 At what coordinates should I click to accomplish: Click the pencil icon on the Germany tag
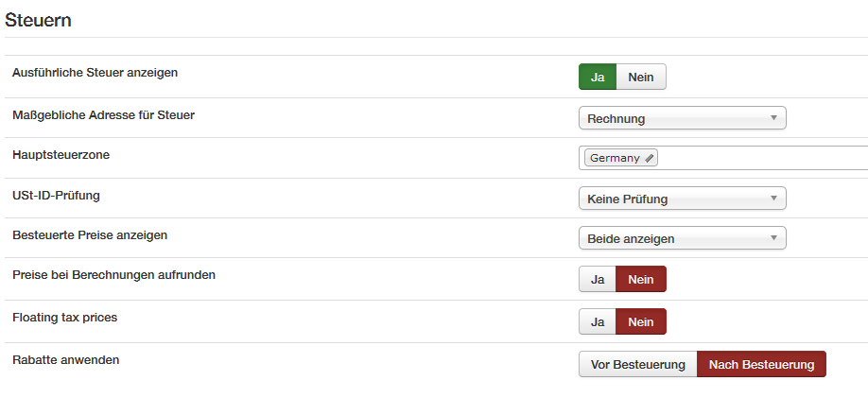650,159
